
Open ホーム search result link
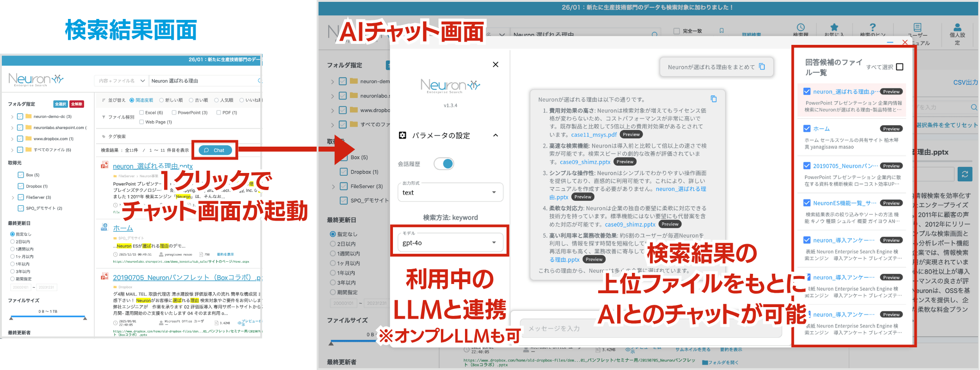coord(123,228)
